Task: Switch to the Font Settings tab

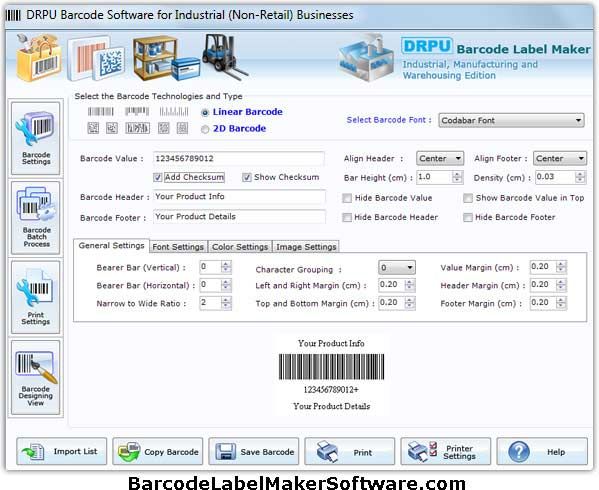Action: (x=178, y=247)
